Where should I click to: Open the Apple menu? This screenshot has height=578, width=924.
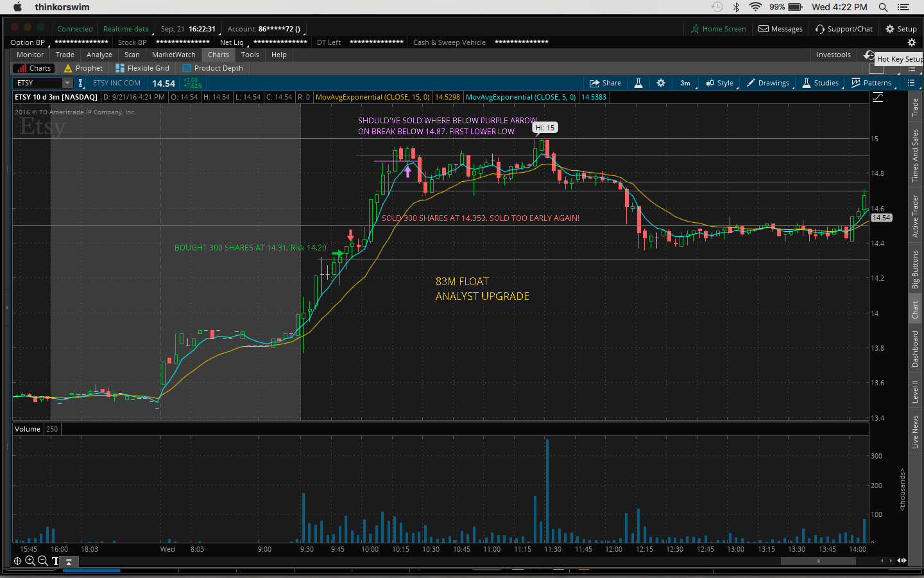point(17,7)
